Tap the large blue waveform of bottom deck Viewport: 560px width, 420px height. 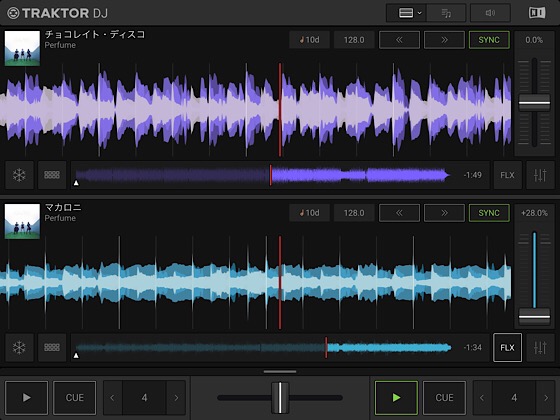coord(255,282)
